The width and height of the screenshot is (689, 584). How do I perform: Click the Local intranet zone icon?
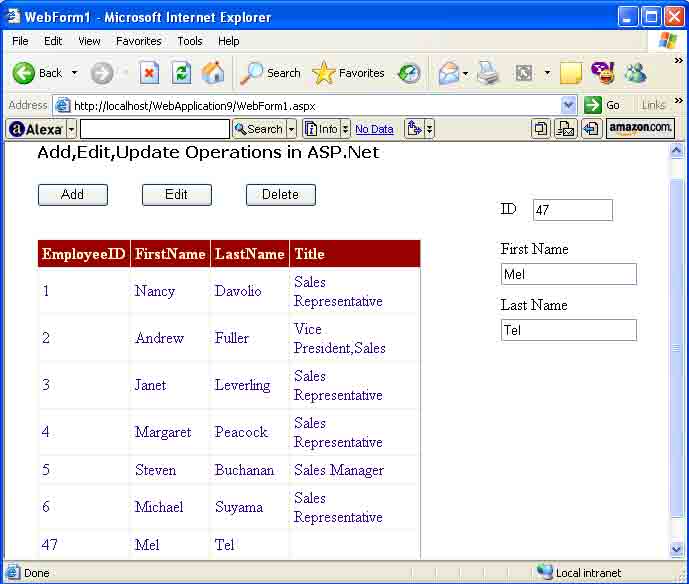[x=545, y=572]
